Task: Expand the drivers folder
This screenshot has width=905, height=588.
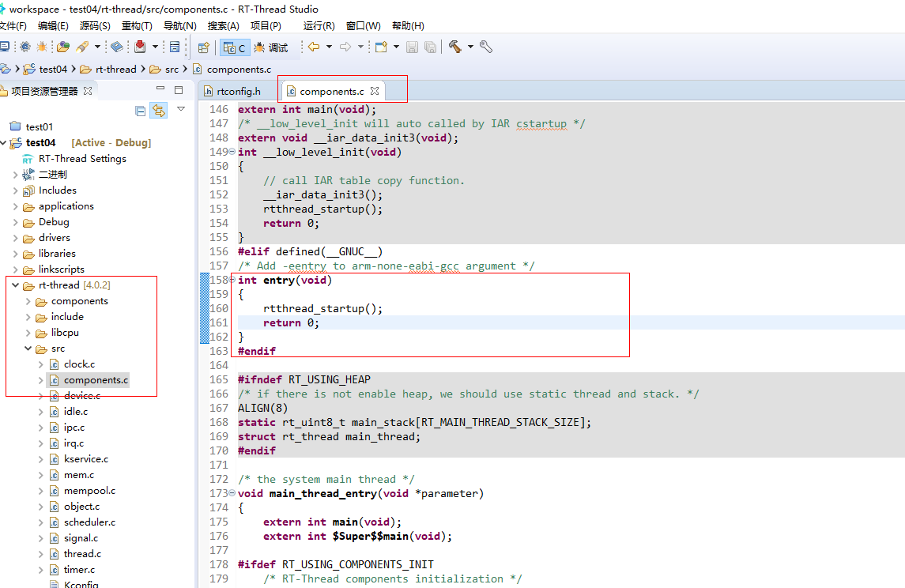Action: (15, 238)
